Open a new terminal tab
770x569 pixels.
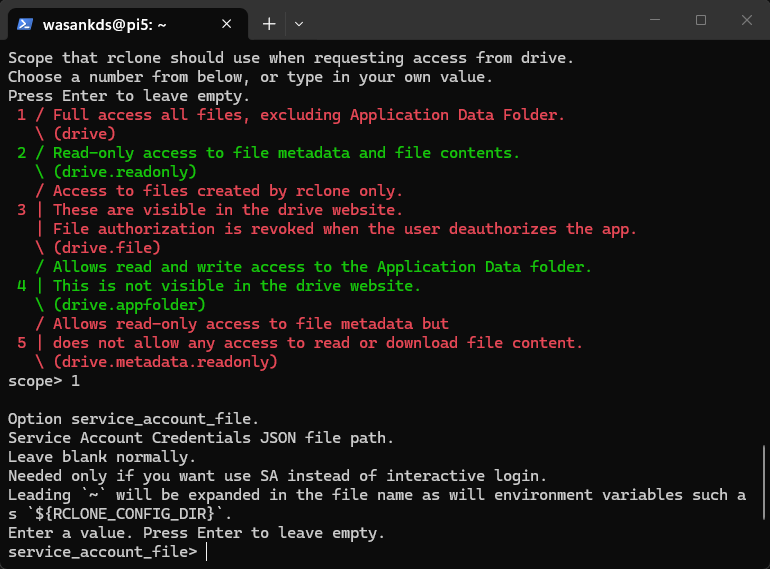point(269,24)
